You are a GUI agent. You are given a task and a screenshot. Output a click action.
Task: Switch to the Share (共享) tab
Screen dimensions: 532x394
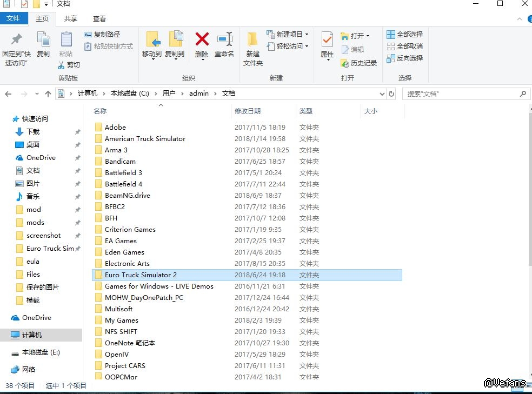[71, 19]
